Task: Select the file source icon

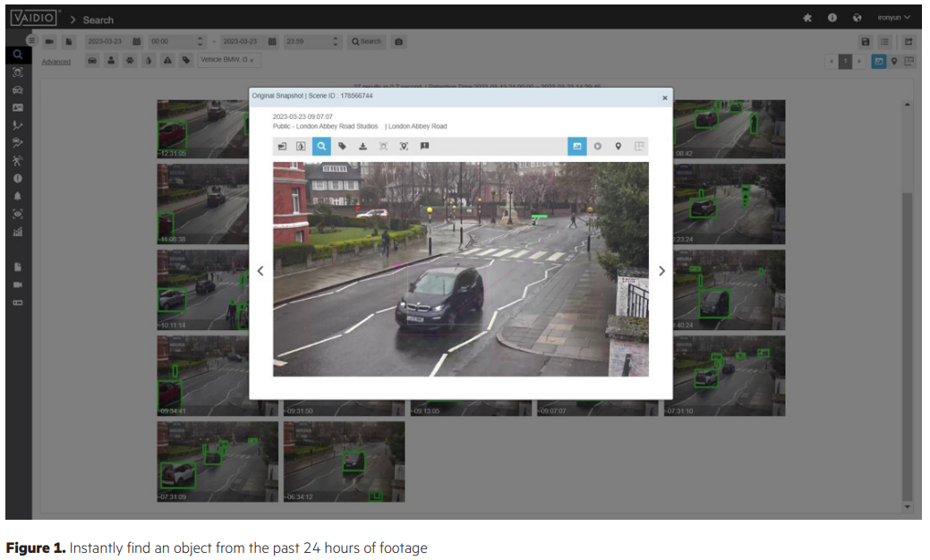Action: (69, 41)
